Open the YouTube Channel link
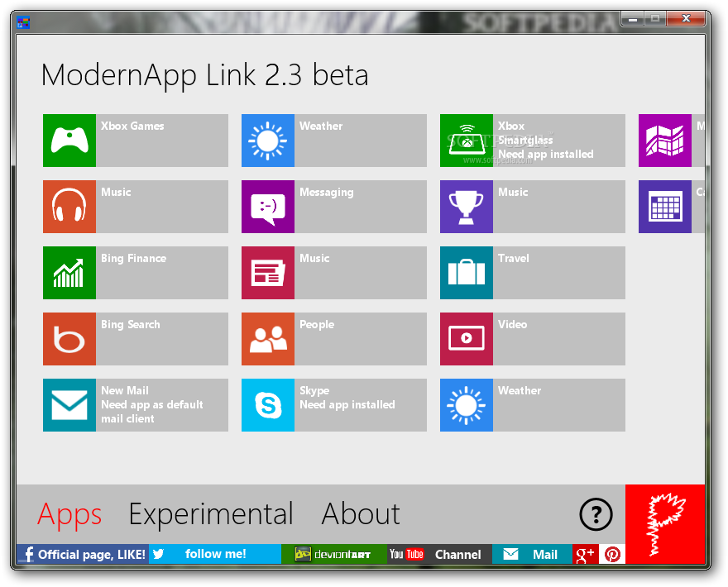The image size is (728, 587). tap(439, 554)
